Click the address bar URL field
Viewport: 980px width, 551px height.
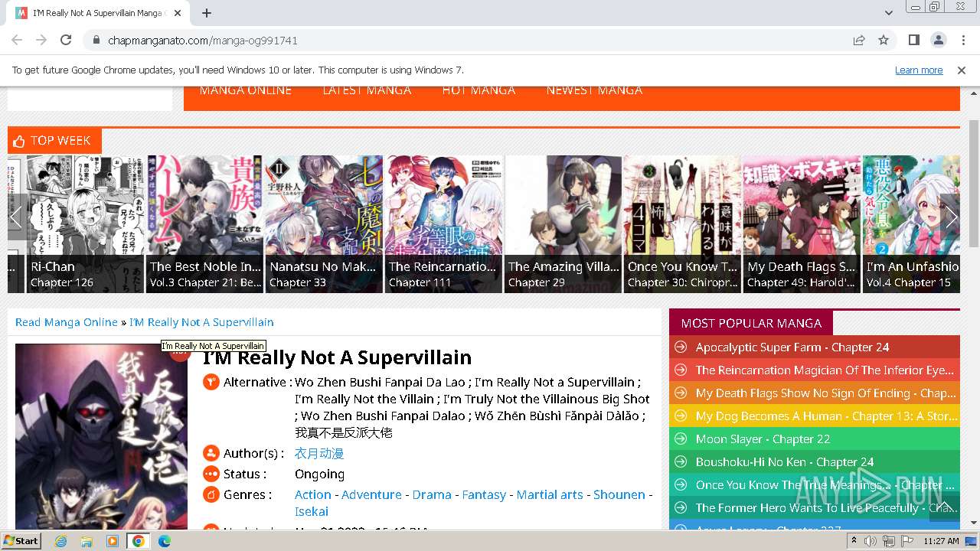point(467,40)
